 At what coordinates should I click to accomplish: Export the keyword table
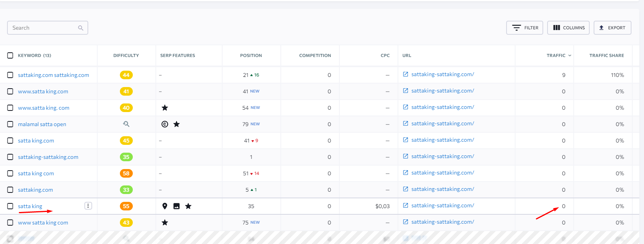click(x=612, y=28)
